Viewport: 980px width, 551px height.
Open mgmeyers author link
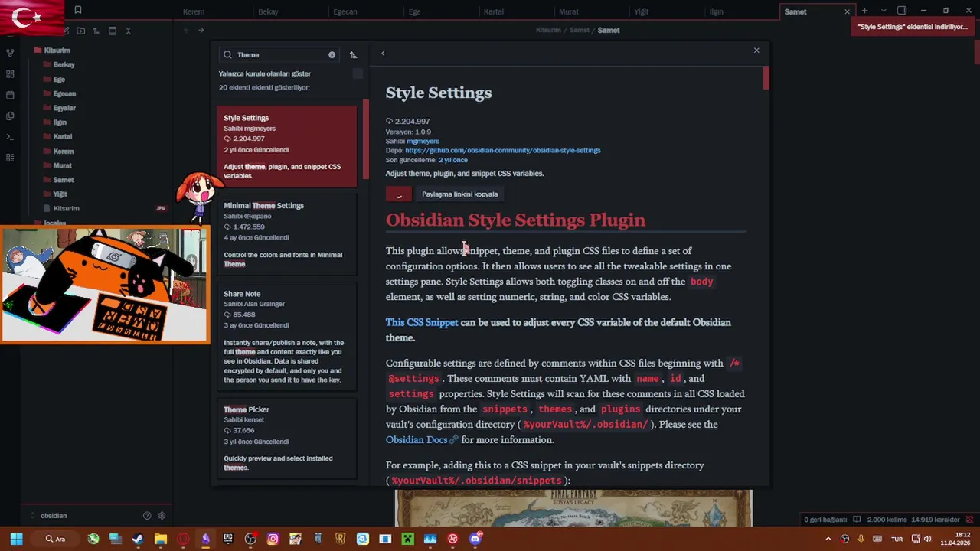coord(423,141)
